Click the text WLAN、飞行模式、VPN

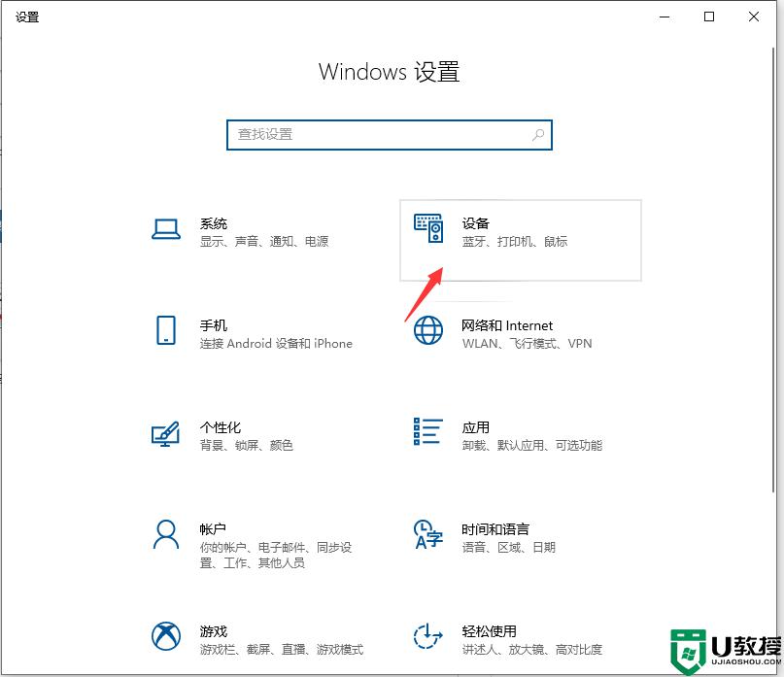coord(527,344)
